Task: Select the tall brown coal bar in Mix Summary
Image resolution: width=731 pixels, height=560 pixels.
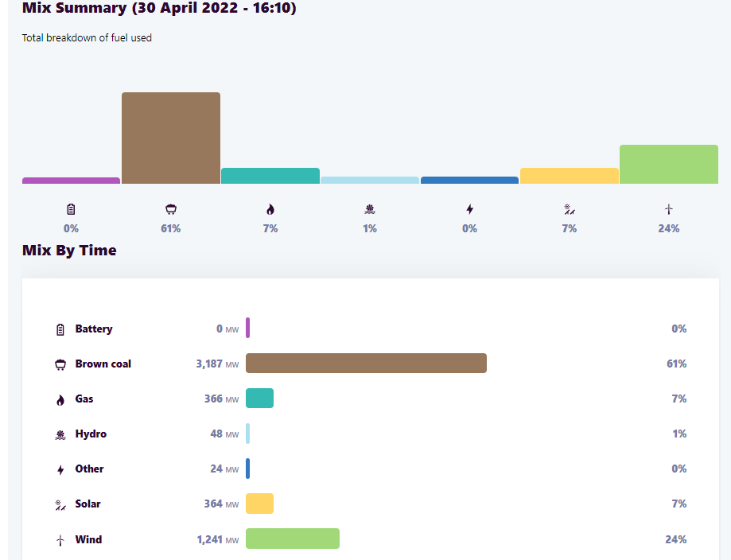Action: point(170,138)
